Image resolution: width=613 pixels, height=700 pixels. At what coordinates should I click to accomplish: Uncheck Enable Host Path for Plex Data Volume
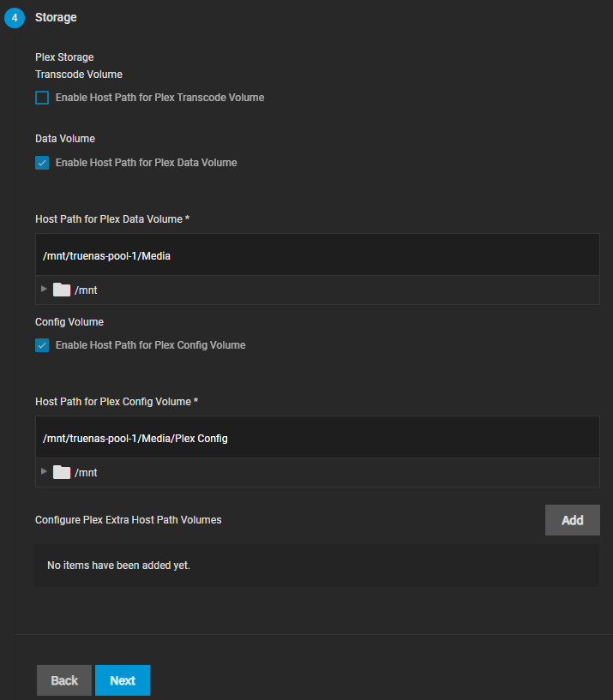(x=42, y=163)
